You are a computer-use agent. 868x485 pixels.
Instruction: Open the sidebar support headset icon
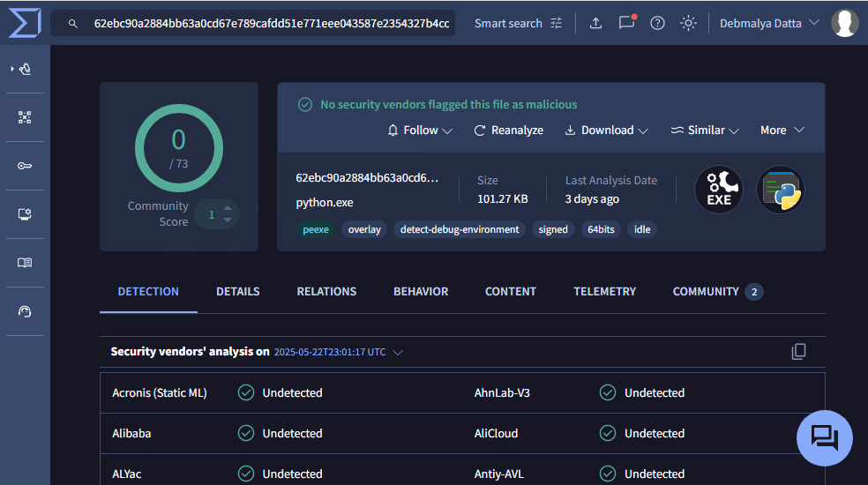coord(25,311)
